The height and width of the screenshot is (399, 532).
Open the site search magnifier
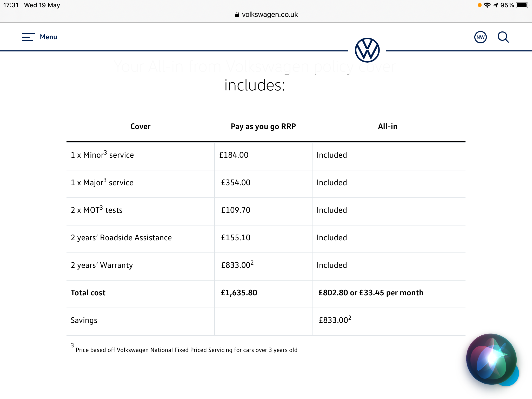tap(503, 37)
